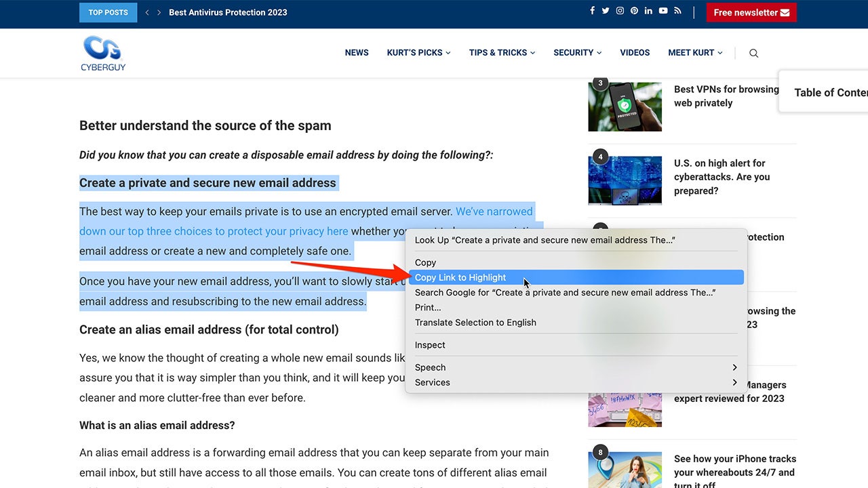The image size is (868, 488).
Task: Show next top post arrow
Action: point(159,12)
